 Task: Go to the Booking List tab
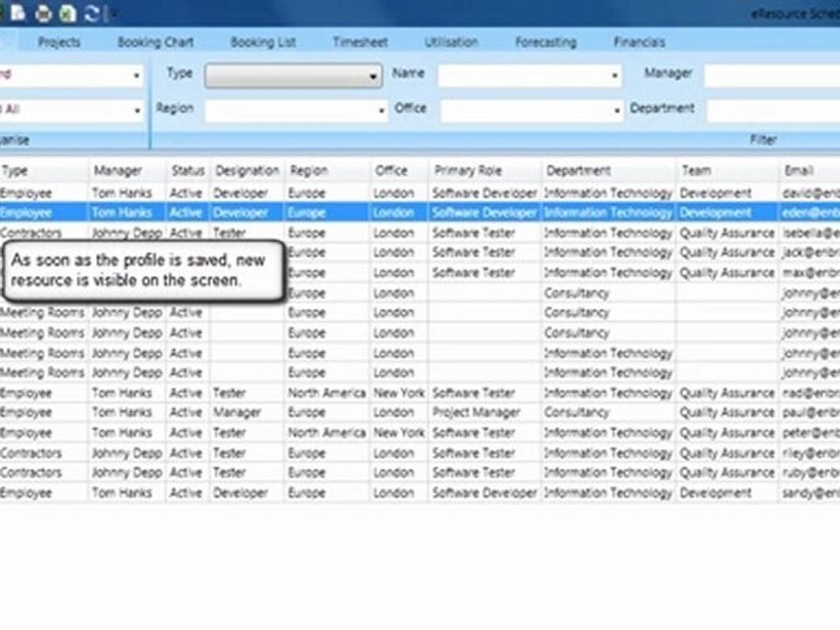263,42
